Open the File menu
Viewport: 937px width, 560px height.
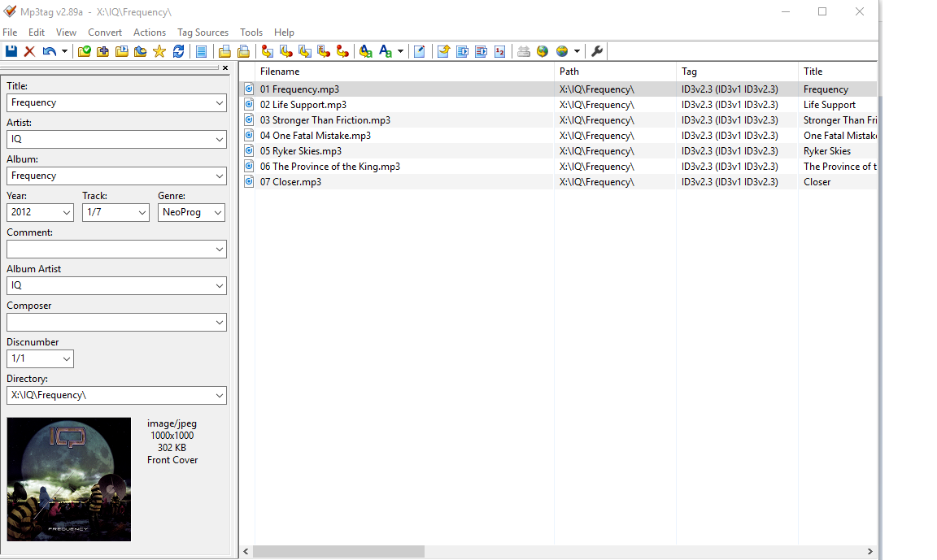click(10, 33)
